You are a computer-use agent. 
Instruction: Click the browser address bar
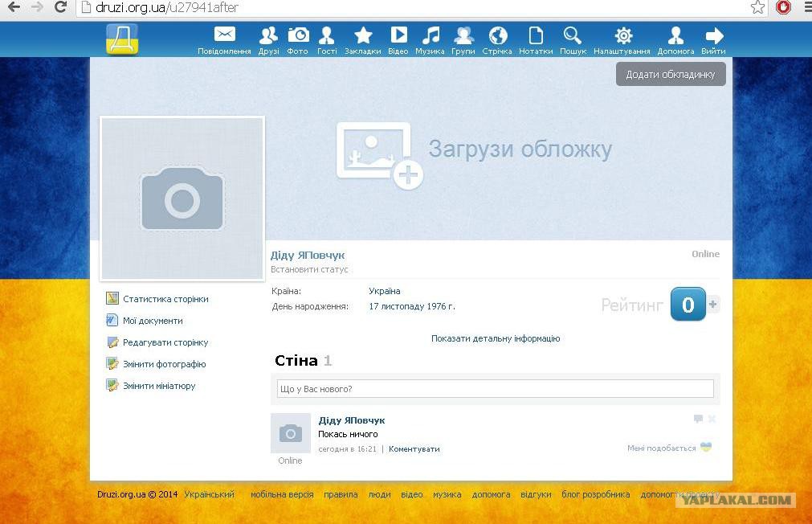(x=414, y=7)
